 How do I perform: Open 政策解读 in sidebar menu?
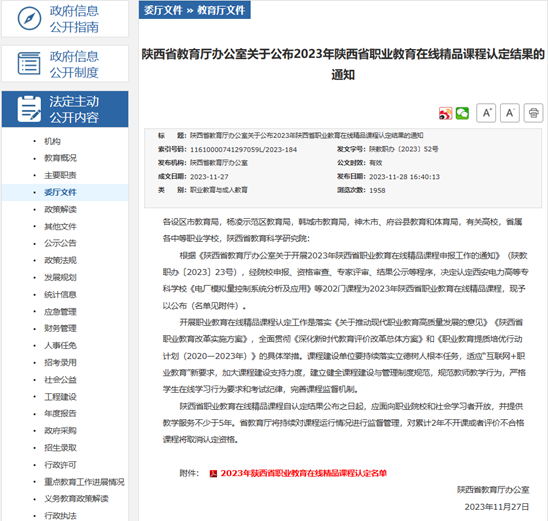pos(60,209)
